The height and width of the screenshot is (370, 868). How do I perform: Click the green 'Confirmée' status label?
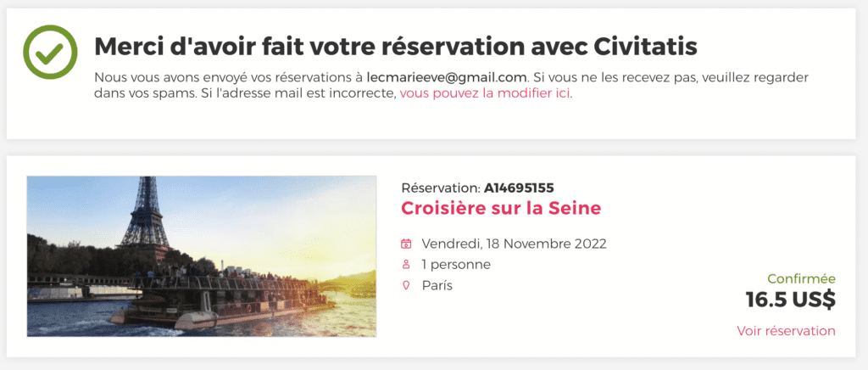(x=801, y=278)
